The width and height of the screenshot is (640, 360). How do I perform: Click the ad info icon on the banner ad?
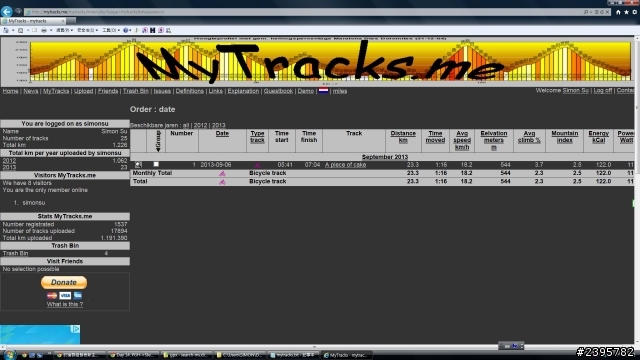pyautogui.click(x=76, y=329)
